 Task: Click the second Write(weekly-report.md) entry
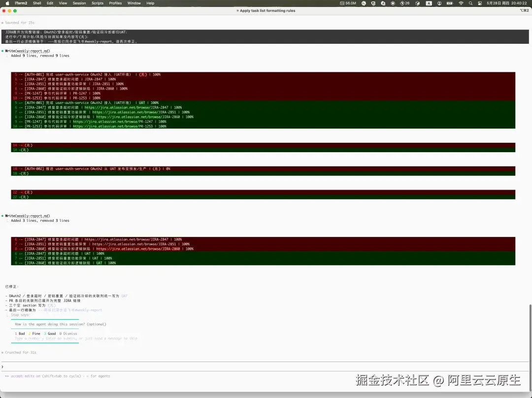[28, 216]
